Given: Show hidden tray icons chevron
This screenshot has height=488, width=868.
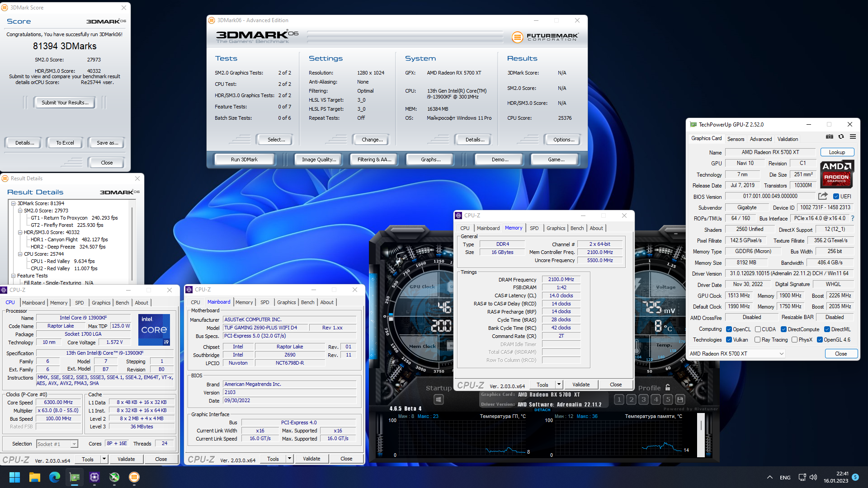Looking at the screenshot, I should point(769,477).
